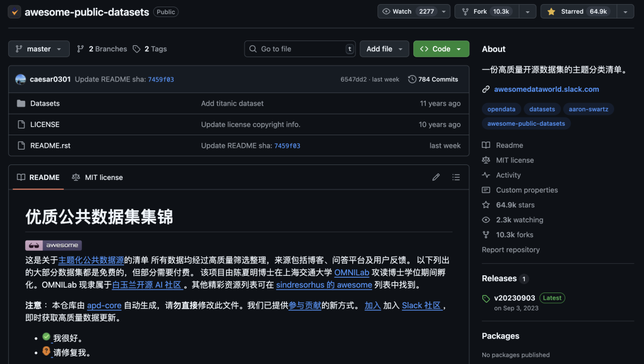Open the Slack 社区 link
Viewport: 644px width, 364px height.
[422, 305]
